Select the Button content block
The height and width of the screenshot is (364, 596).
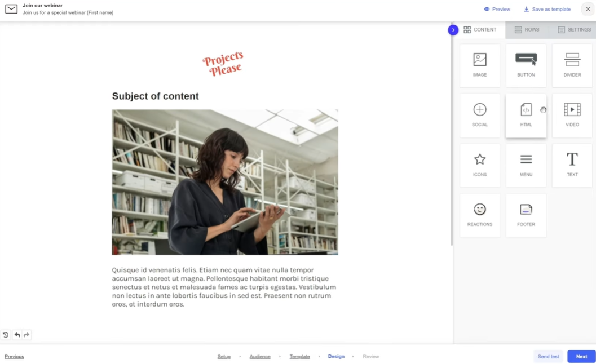click(526, 64)
